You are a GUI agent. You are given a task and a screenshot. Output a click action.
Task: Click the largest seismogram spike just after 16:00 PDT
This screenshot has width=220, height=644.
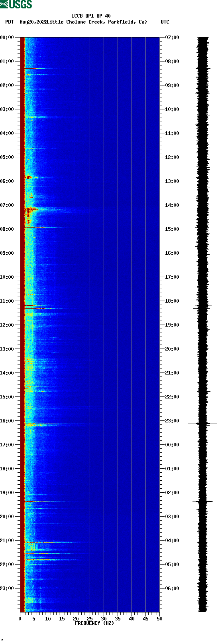202,424
